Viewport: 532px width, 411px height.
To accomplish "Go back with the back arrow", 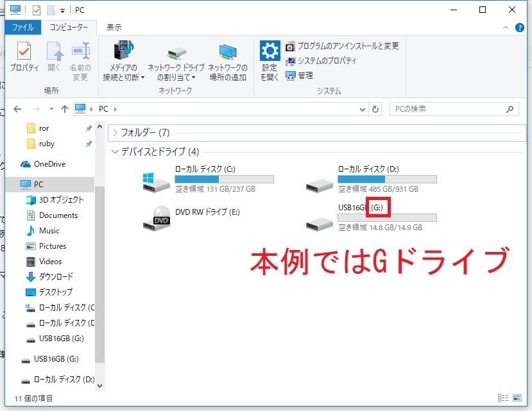I will [x=17, y=109].
